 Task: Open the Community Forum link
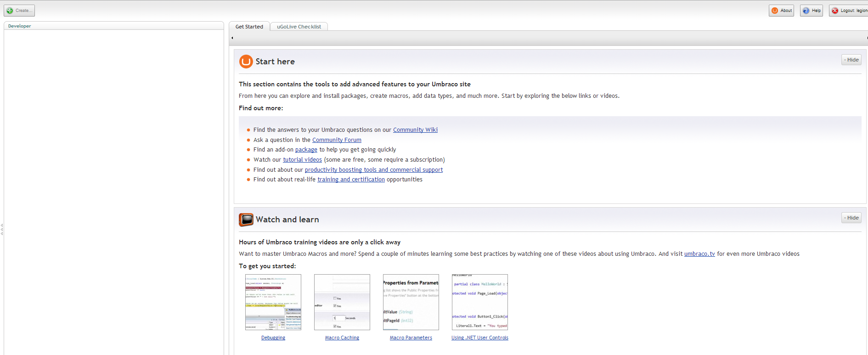[337, 140]
